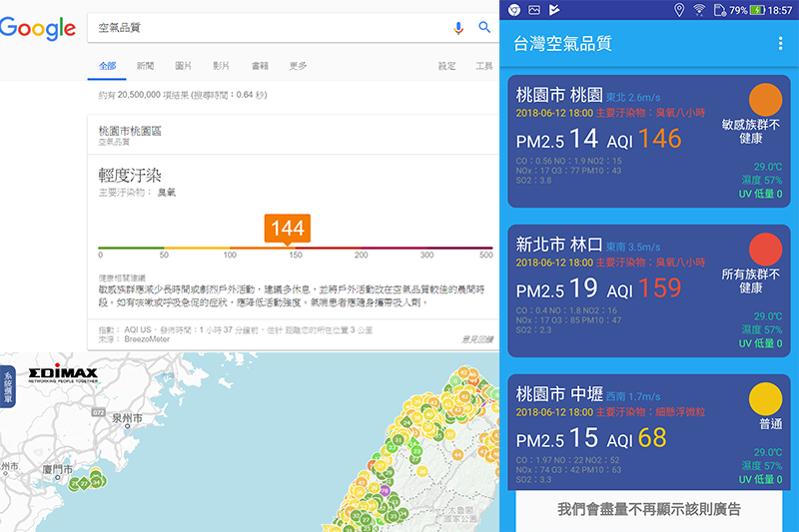Click the purple sensor marker in Taiwan
Screen dimensions: 799x532
click(386, 491)
